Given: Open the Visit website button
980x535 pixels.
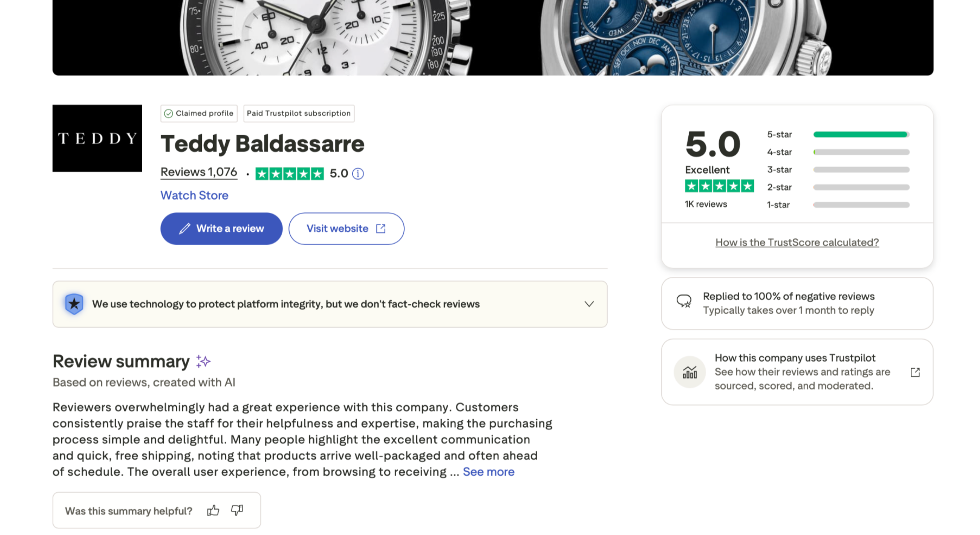Looking at the screenshot, I should (346, 228).
